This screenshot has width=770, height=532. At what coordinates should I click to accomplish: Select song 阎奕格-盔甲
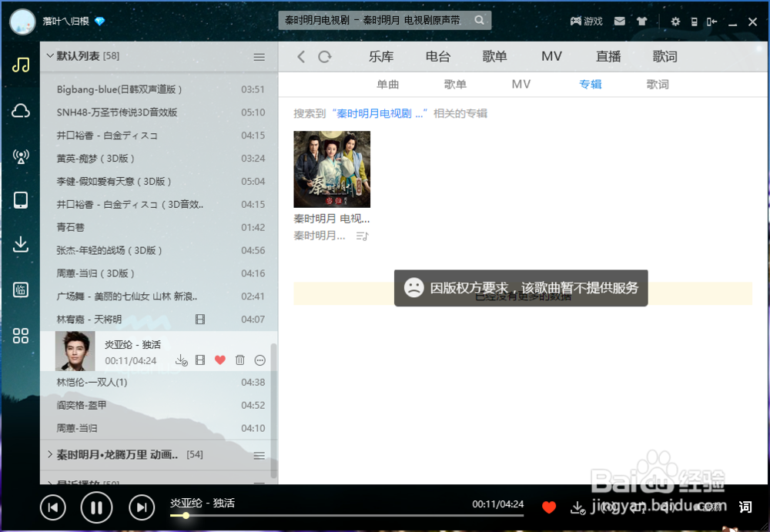pyautogui.click(x=159, y=405)
